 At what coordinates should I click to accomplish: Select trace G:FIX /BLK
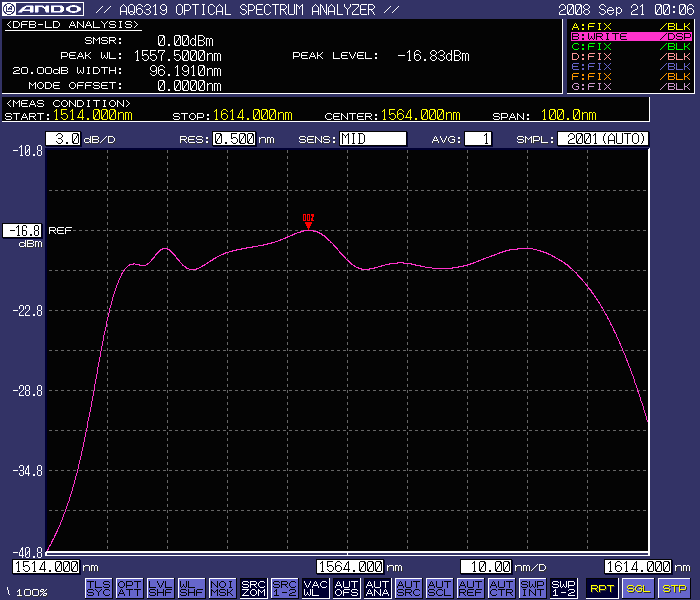631,86
